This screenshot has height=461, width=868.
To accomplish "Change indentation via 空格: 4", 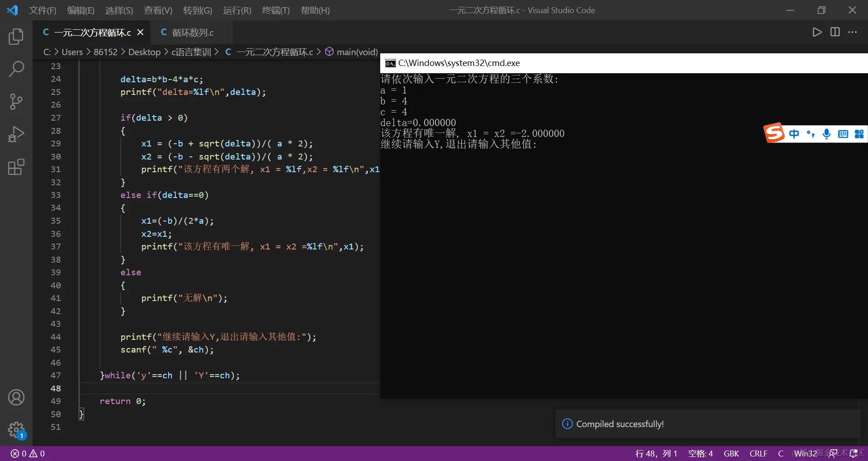I will (700, 454).
